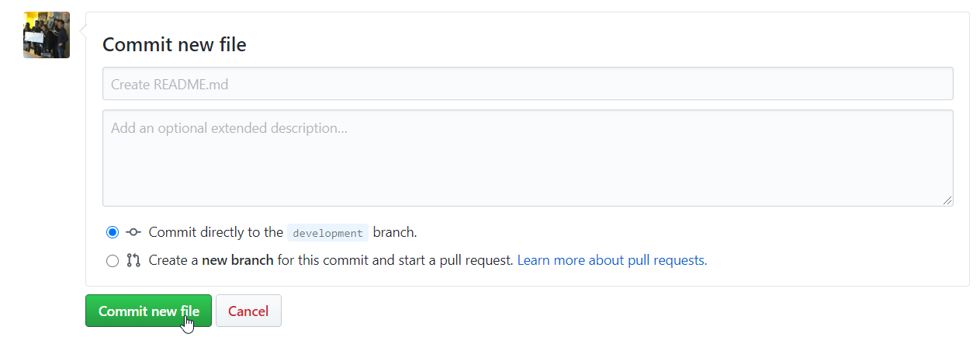The height and width of the screenshot is (358, 980).
Task: Click the "Commit directly to the" label text
Action: click(x=216, y=232)
